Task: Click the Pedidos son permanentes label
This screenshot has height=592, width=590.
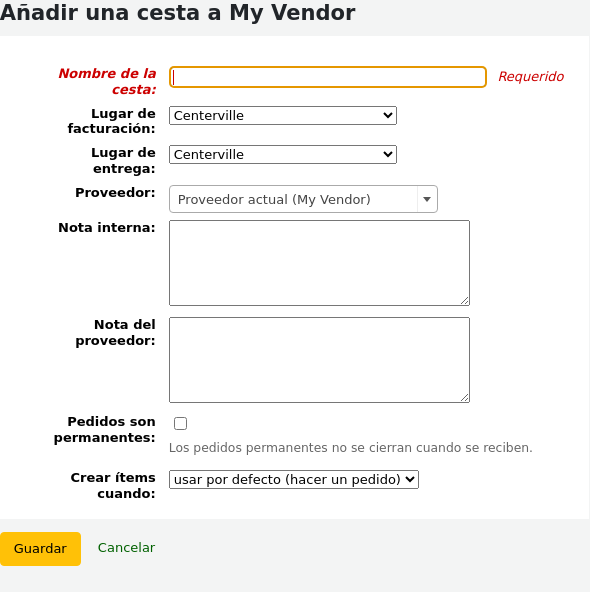Action: [105, 429]
